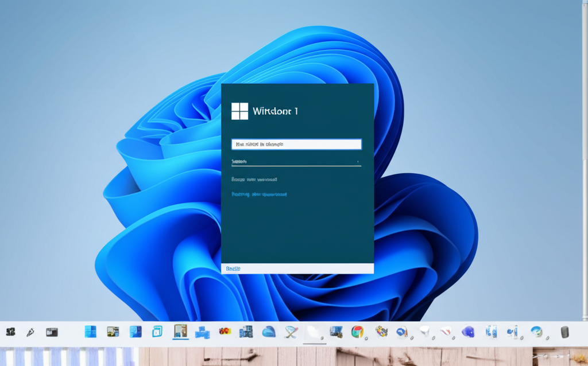Image resolution: width=588 pixels, height=366 pixels.
Task: Select the pen nib icon in the taskbar
Action: click(30, 332)
